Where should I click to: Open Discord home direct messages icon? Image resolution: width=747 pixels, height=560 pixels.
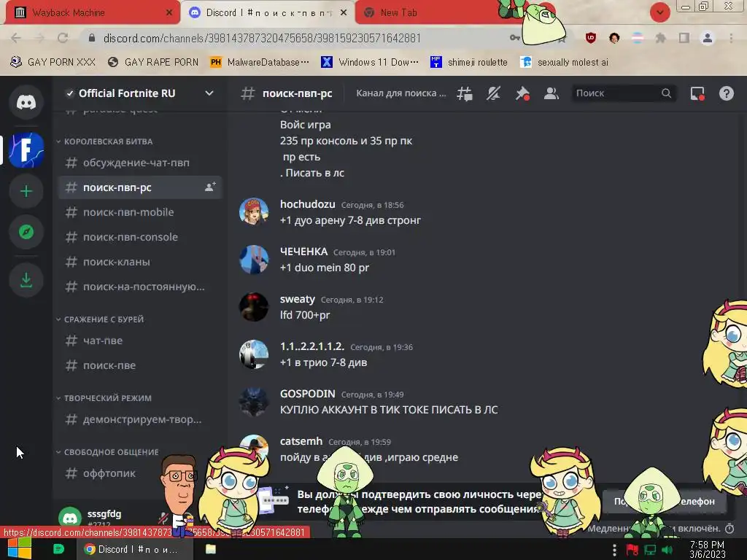tap(26, 102)
